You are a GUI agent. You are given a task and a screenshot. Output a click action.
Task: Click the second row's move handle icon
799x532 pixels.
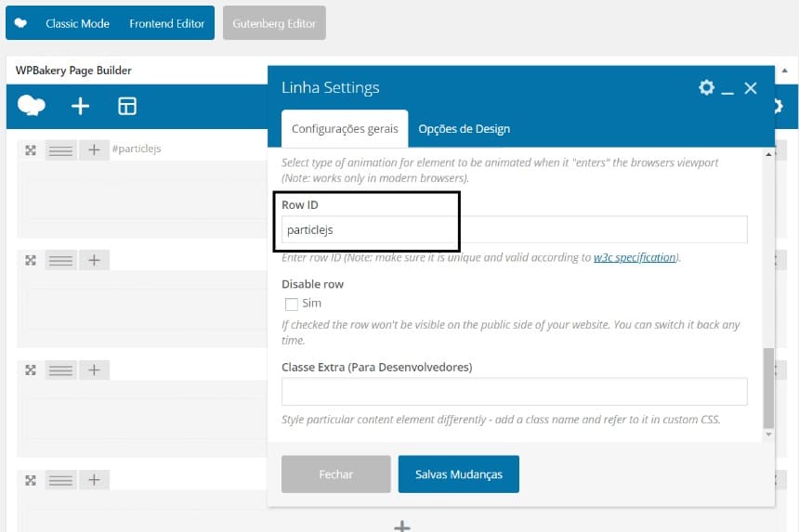pos(31,261)
